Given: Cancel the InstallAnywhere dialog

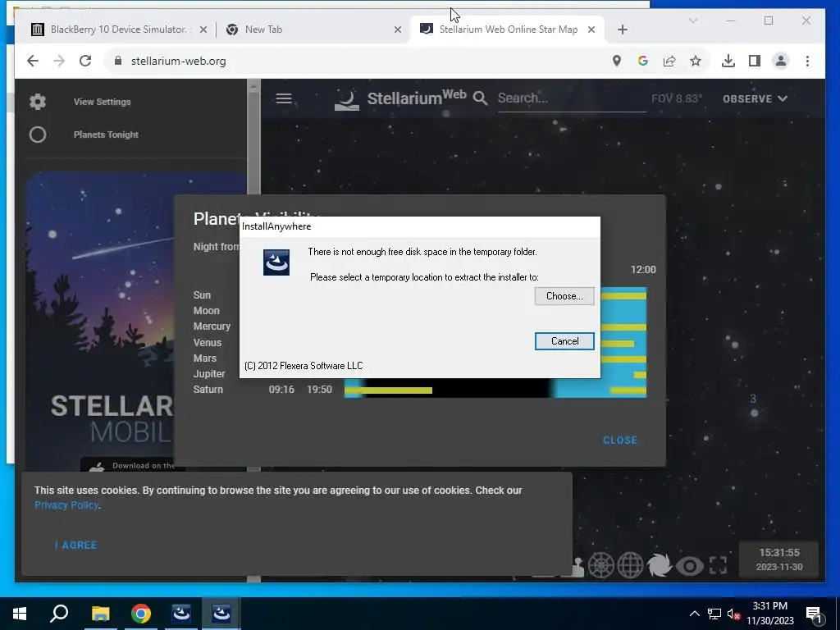Looking at the screenshot, I should 564,341.
